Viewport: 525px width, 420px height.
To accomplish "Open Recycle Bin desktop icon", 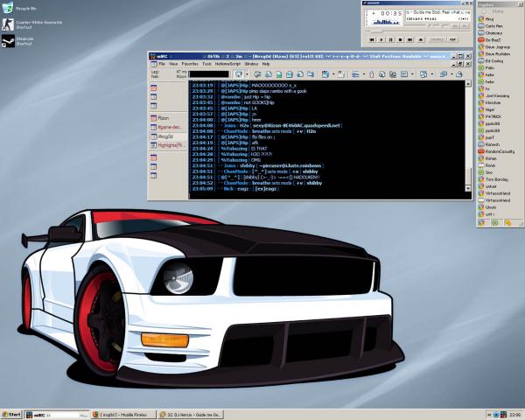I will [x=7, y=8].
